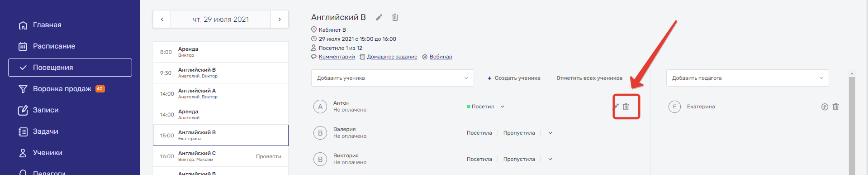
Task: Mark Валерия as Посетила
Action: pos(479,133)
